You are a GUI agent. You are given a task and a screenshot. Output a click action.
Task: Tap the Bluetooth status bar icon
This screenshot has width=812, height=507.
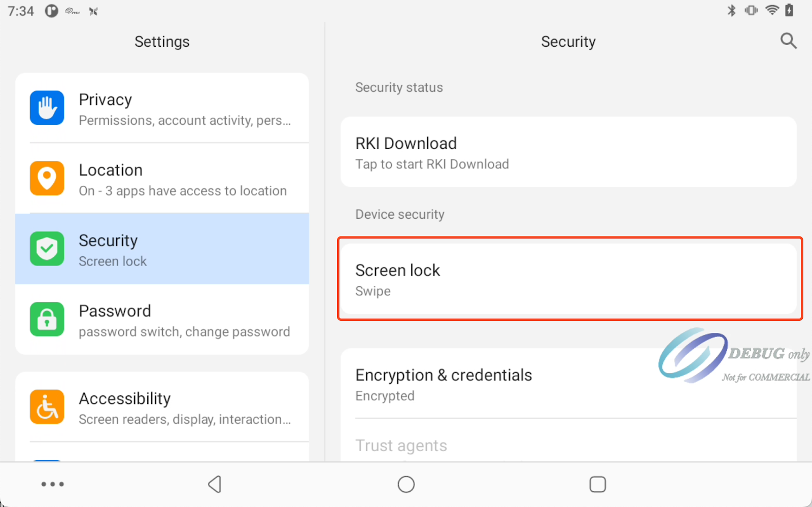coord(731,10)
